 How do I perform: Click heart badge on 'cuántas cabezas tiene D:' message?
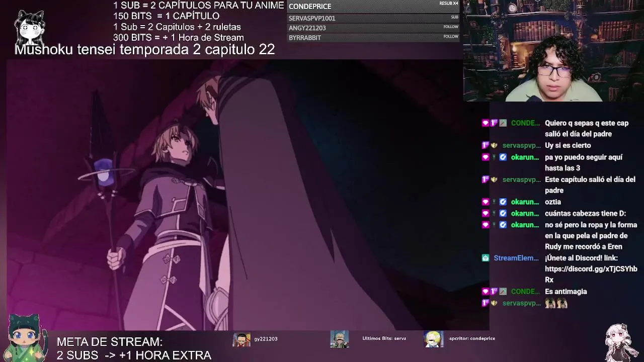486,214
